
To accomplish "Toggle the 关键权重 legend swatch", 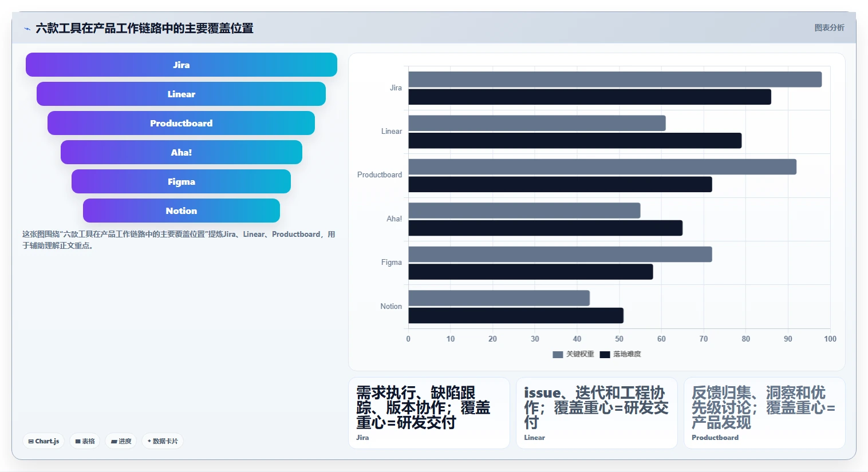I will point(558,355).
